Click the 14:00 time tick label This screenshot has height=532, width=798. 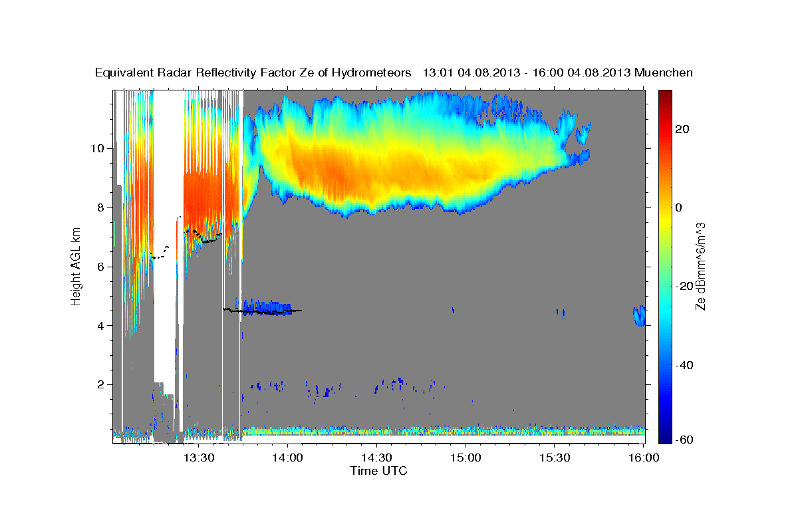point(288,458)
